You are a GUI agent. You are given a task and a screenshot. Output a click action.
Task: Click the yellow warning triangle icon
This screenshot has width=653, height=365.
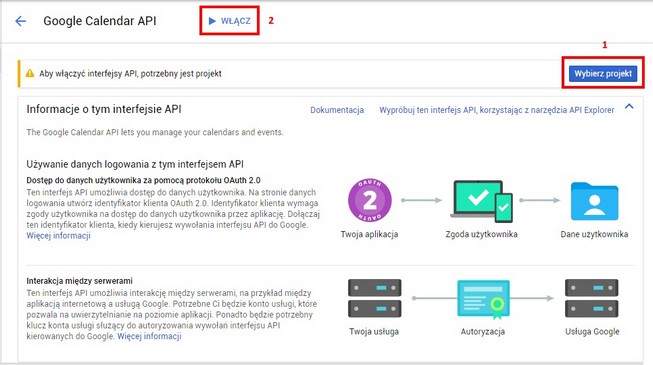(x=30, y=74)
